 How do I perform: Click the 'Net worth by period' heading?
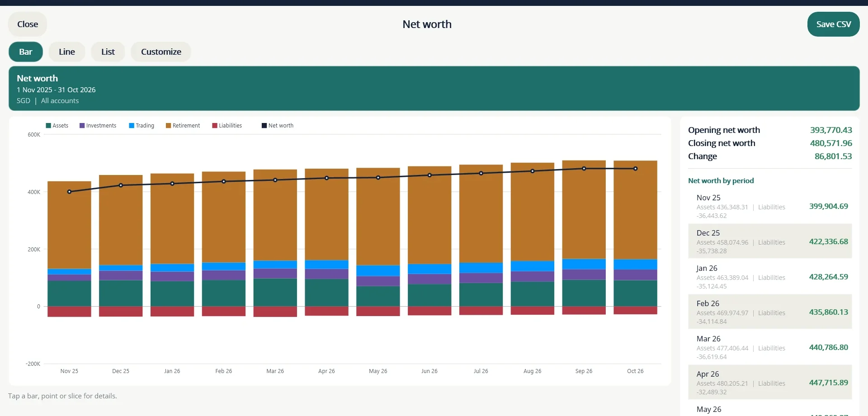coord(721,181)
